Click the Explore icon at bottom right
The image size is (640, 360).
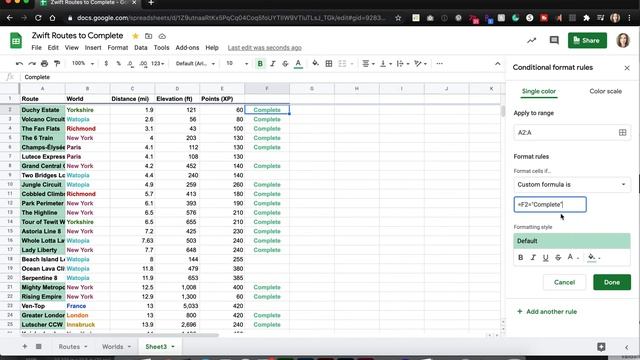[x=601, y=347]
